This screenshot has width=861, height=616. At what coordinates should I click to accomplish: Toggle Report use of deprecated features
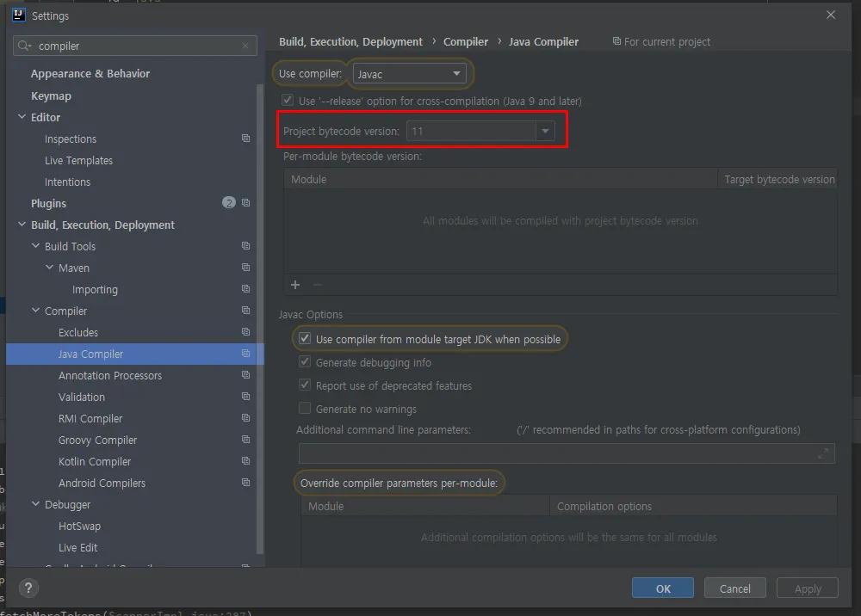pos(305,385)
